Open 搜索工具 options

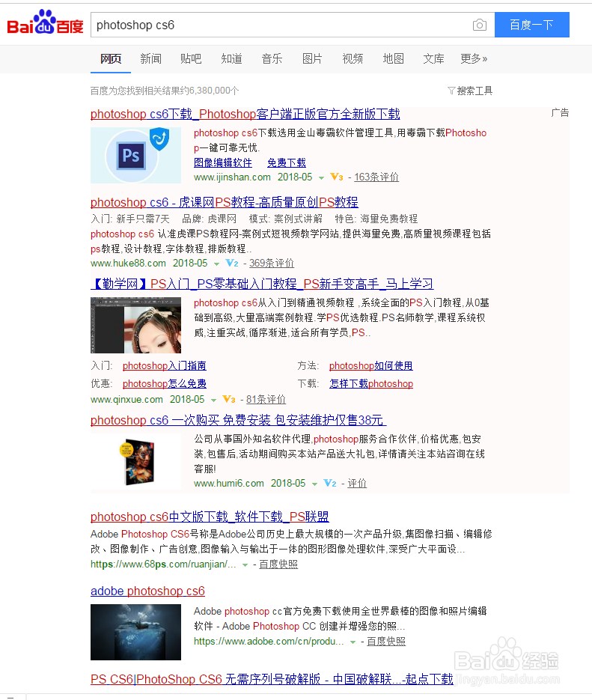coord(474,91)
